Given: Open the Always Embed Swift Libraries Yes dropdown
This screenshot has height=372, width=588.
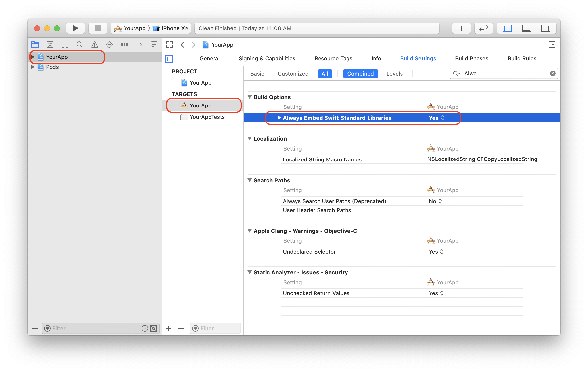Looking at the screenshot, I should point(437,118).
